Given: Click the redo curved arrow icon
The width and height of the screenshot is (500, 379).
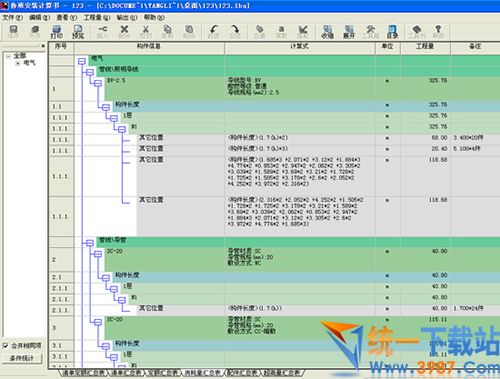Looking at the screenshot, I should pos(235,32).
